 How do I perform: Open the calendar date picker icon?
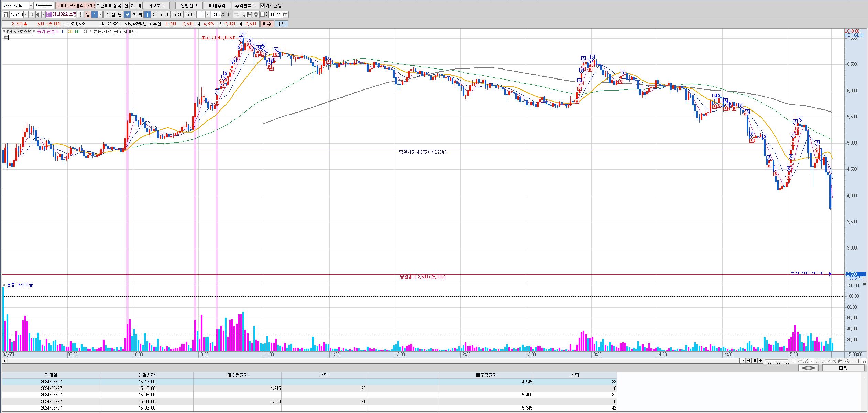click(x=285, y=14)
